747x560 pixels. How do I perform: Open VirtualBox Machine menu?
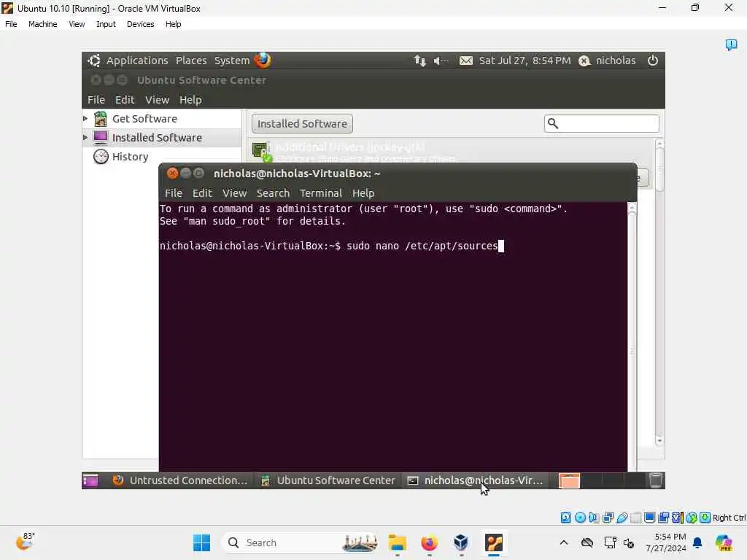42,24
